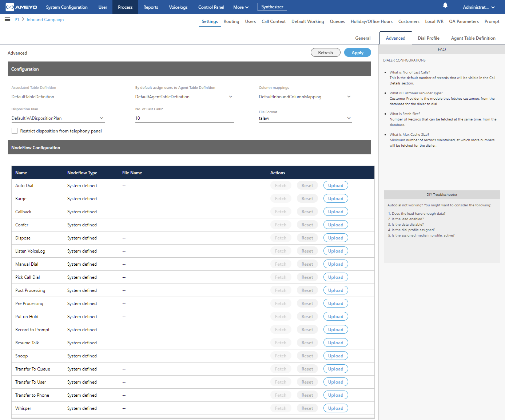Click the Ameyo logo
This screenshot has height=420, width=505.
pyautogui.click(x=21, y=7)
